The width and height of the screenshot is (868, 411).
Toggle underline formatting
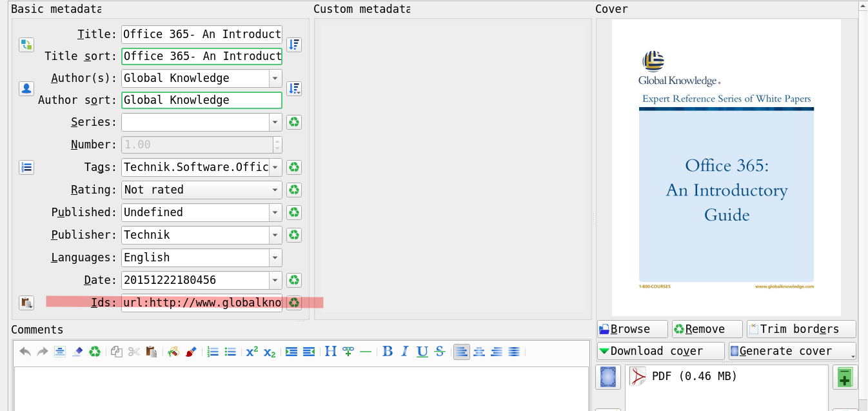click(x=422, y=352)
